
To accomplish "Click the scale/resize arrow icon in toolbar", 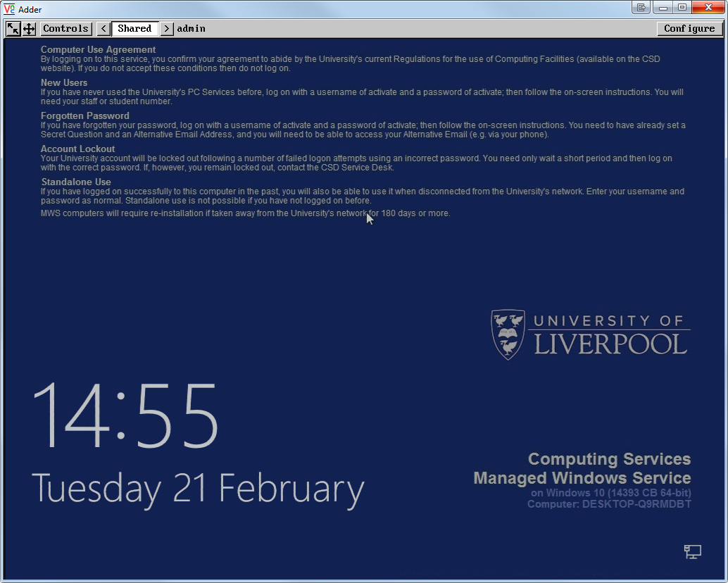I will pyautogui.click(x=13, y=29).
